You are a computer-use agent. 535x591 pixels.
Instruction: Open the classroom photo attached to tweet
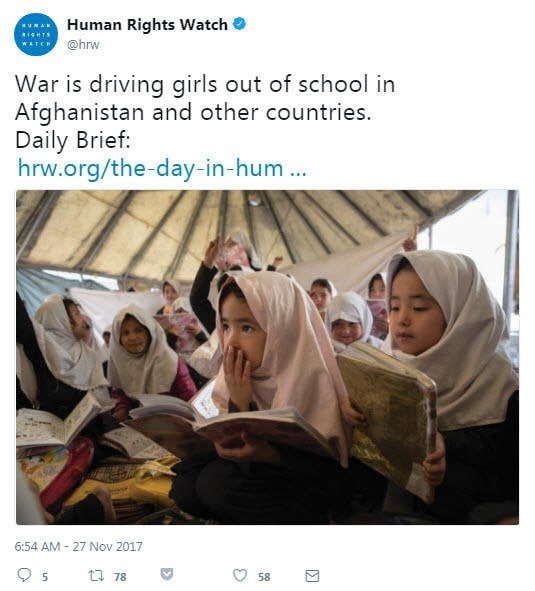tap(267, 357)
